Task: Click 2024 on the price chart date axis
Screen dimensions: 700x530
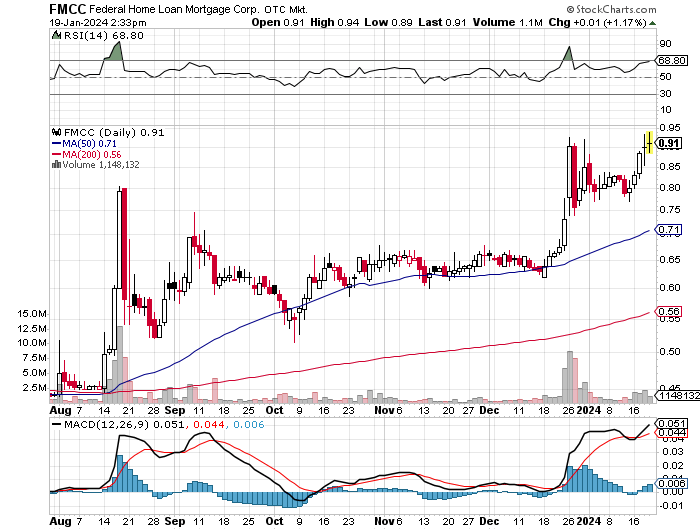Action: click(x=589, y=410)
